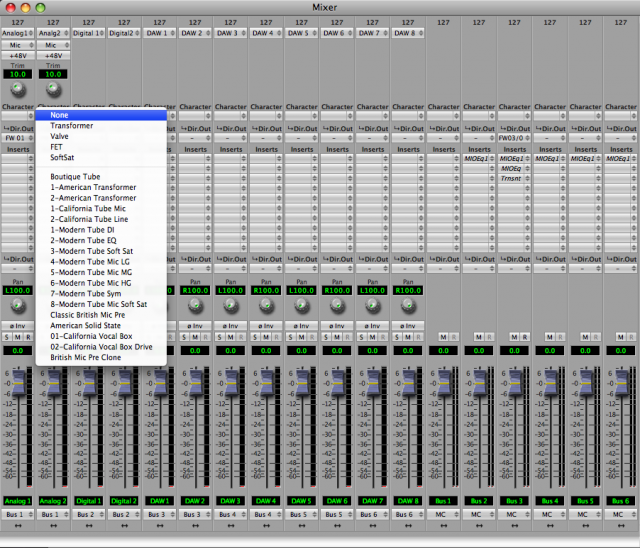This screenshot has width=640, height=548.
Task: Click the link arrows under the Bus 4 strip
Action: tap(550, 526)
